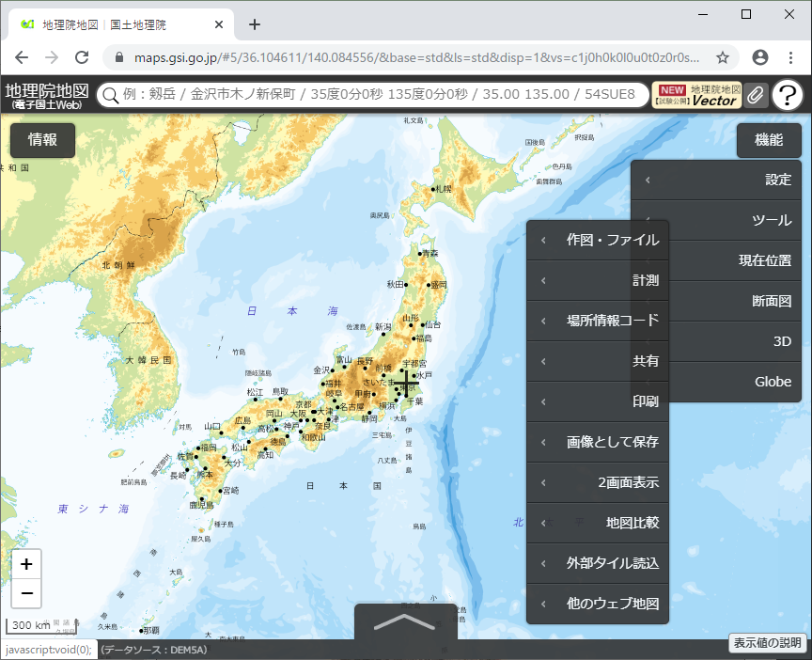Select 印刷 entry

pos(598,401)
